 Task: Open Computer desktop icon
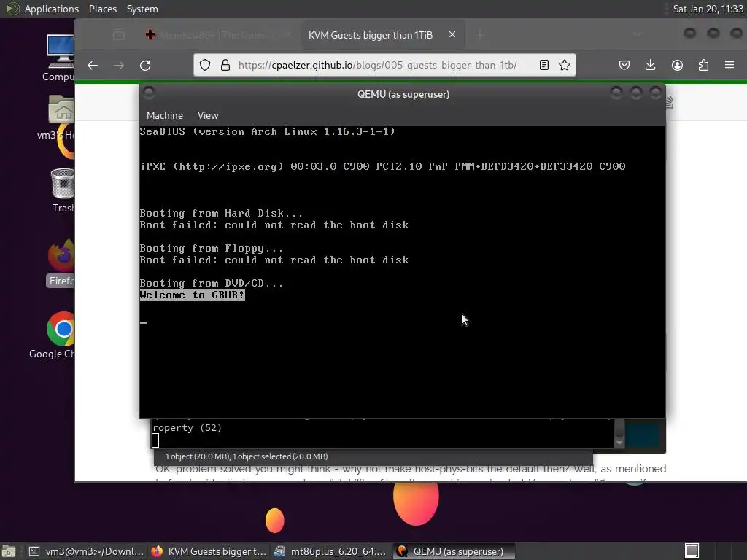point(60,58)
